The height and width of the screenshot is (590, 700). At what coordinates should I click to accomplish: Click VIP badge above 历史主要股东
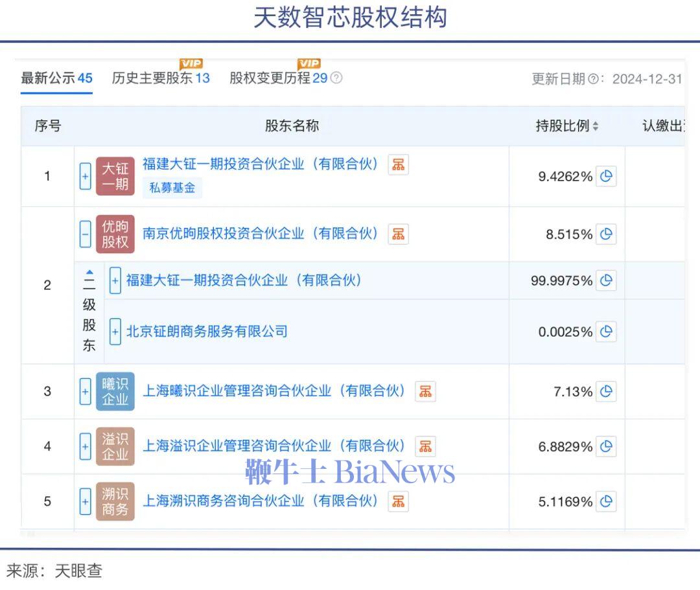pos(191,63)
